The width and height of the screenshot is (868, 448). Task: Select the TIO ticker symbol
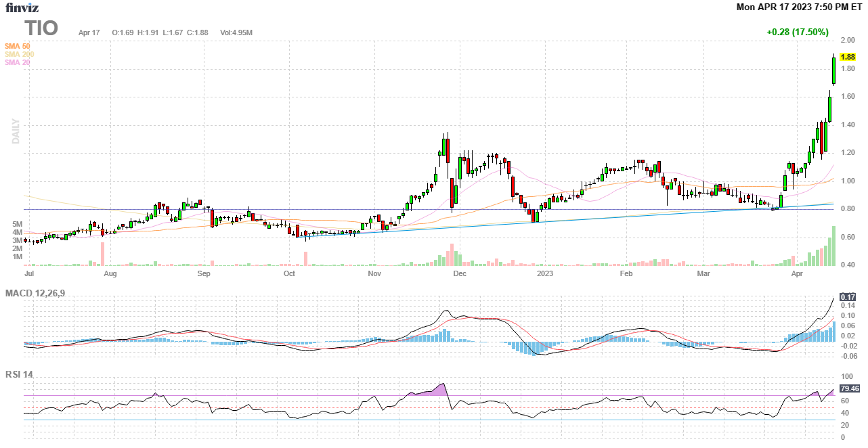pyautogui.click(x=41, y=28)
